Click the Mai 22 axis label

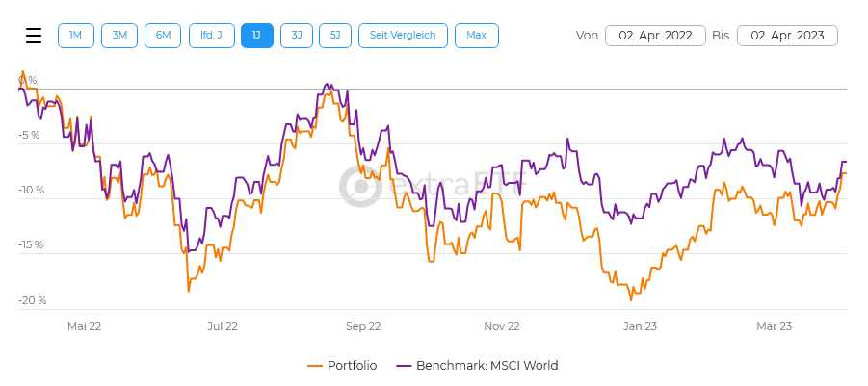(85, 326)
